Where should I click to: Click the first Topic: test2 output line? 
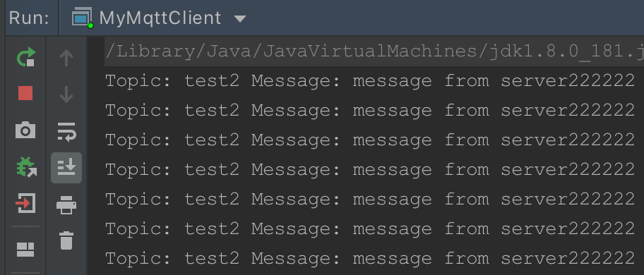pyautogui.click(x=370, y=81)
